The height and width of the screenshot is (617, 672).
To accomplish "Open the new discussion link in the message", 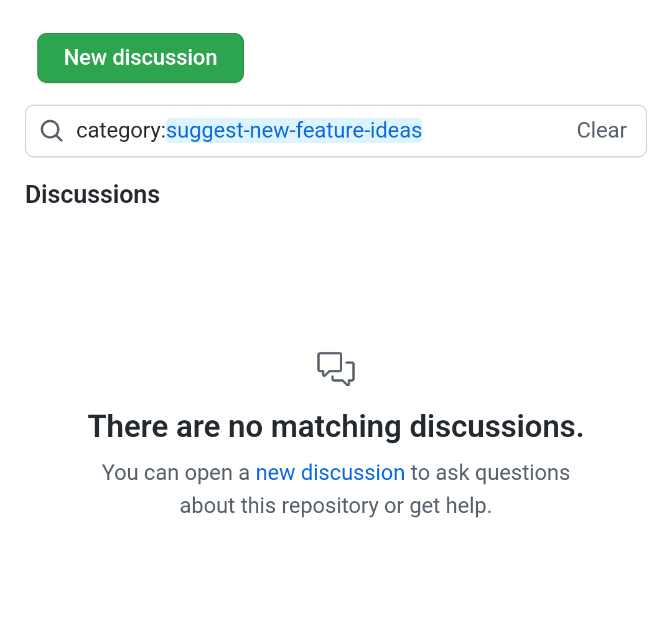I will click(x=330, y=472).
